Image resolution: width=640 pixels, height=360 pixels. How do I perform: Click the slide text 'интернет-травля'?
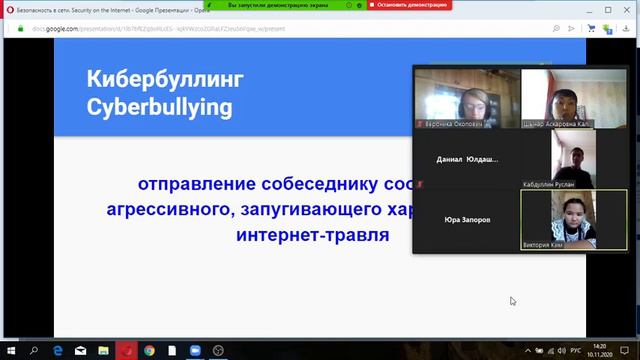313,235
